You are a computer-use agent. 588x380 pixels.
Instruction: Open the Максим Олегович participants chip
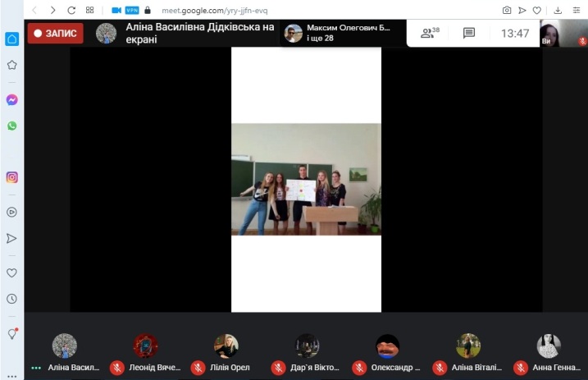[342, 33]
